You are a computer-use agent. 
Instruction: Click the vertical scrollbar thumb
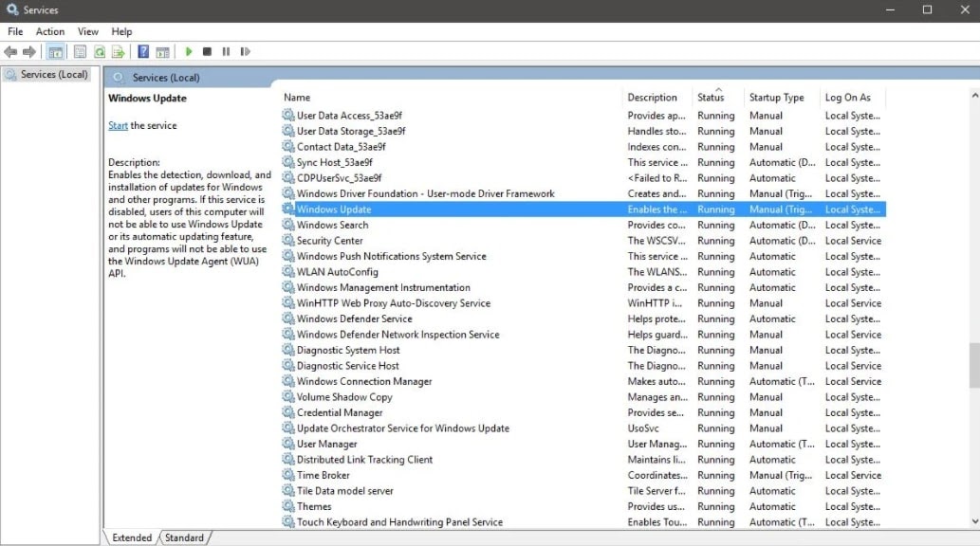tap(974, 366)
